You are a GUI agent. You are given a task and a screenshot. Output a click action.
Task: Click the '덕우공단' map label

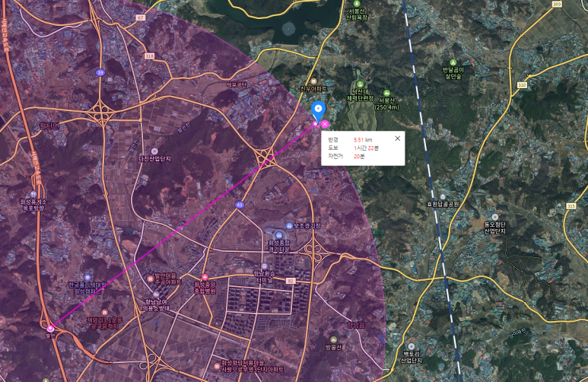[237, 84]
